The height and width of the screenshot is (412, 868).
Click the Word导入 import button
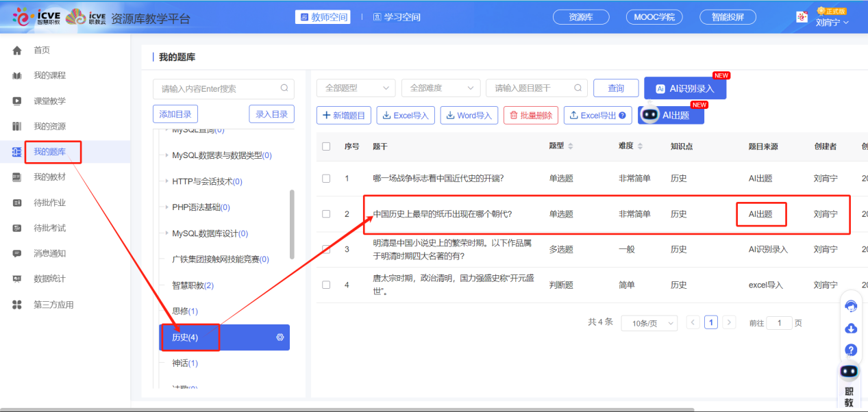click(469, 115)
